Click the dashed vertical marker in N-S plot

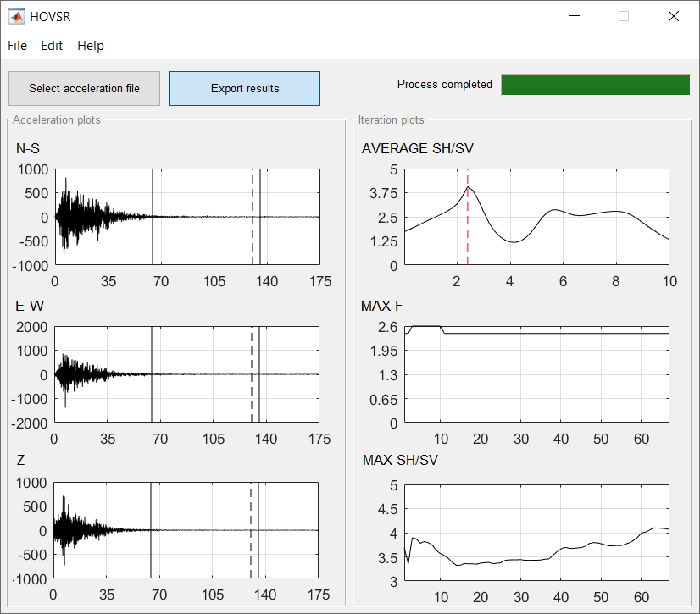coord(253,217)
